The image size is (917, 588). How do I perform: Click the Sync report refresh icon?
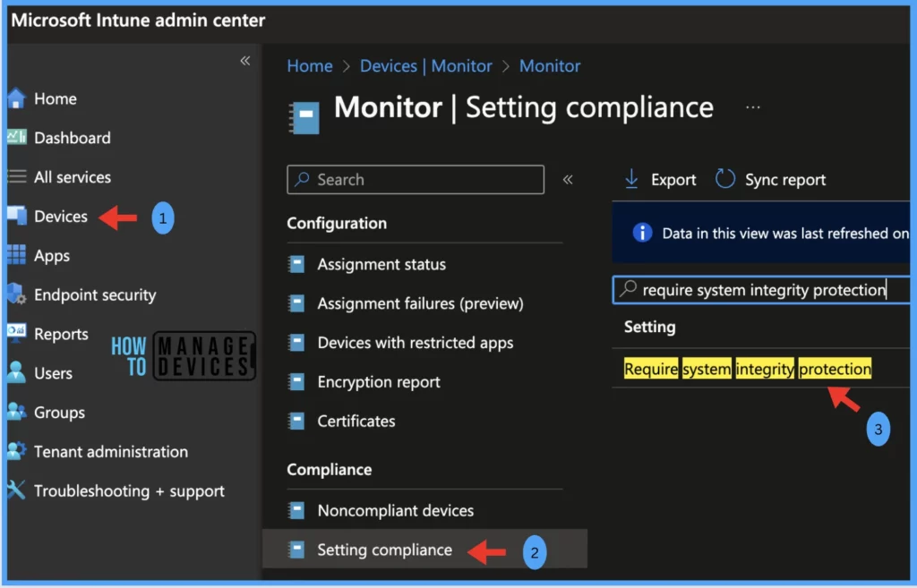coord(725,179)
